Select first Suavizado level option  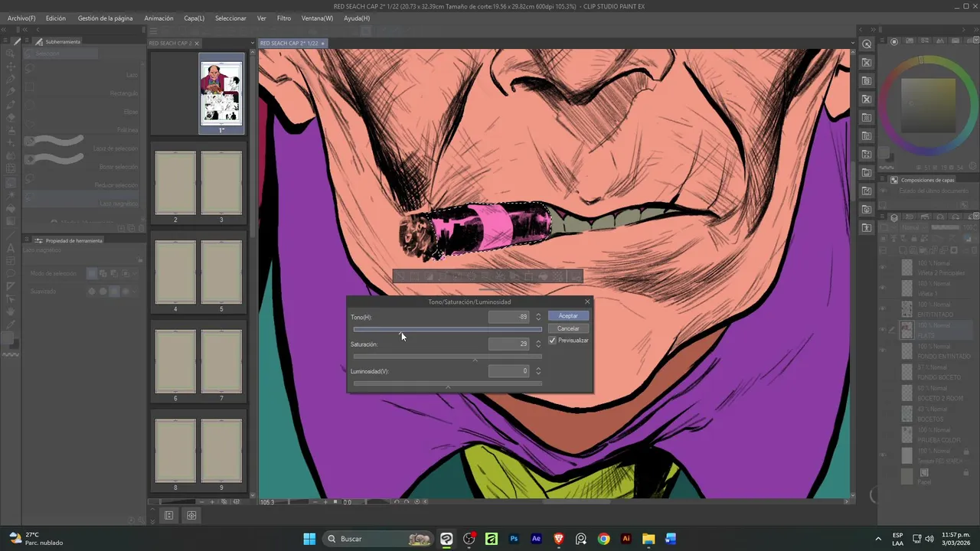click(92, 291)
